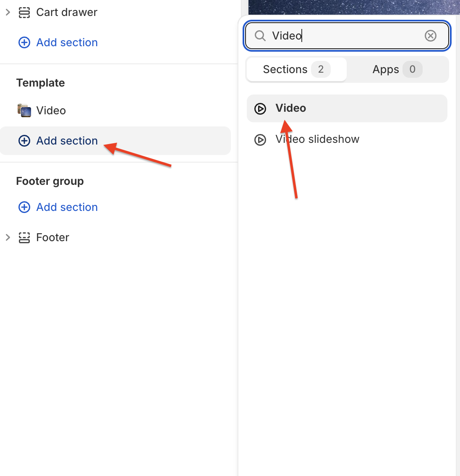Image resolution: width=460 pixels, height=476 pixels.
Task: Click the magnifying glass search icon
Action: pyautogui.click(x=260, y=36)
